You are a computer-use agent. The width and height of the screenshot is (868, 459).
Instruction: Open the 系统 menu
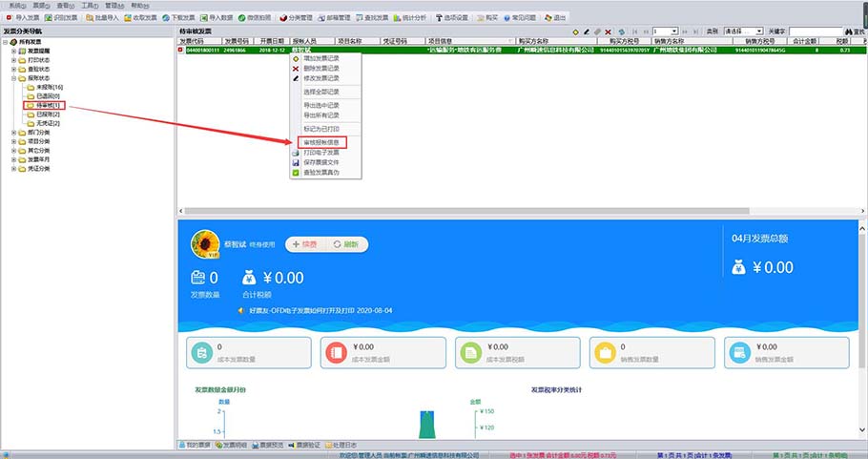17,6
